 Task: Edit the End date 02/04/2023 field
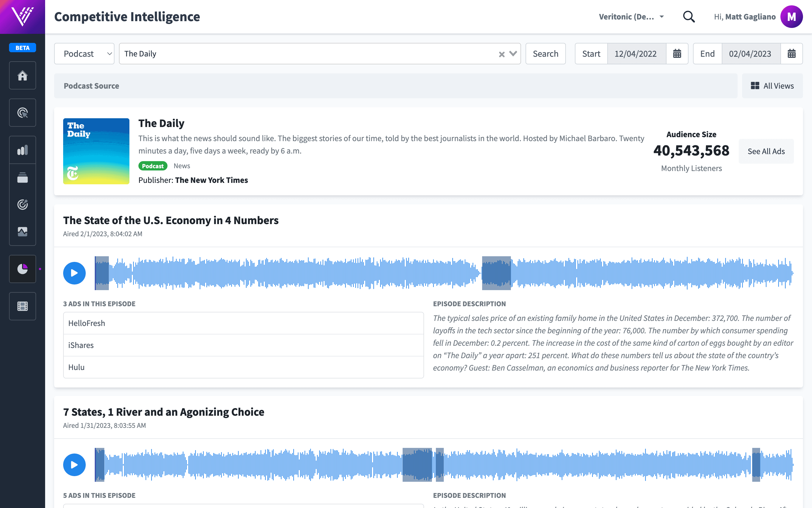tap(751, 54)
